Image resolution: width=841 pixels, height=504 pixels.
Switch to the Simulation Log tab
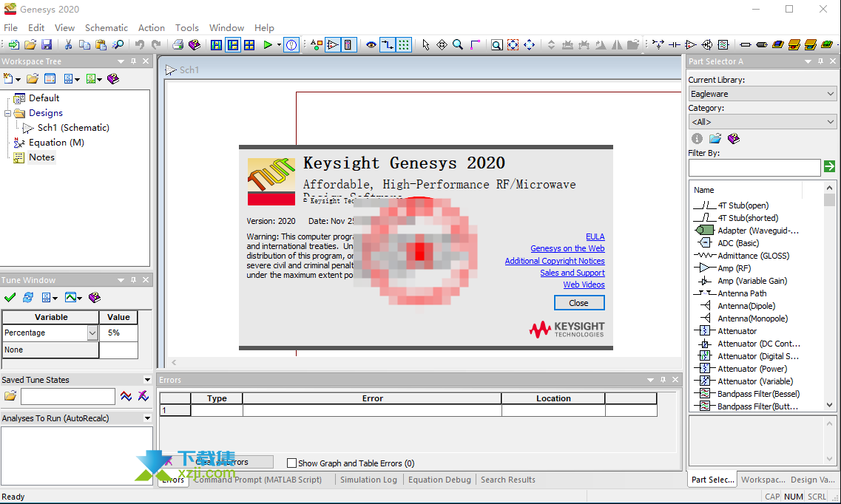368,480
